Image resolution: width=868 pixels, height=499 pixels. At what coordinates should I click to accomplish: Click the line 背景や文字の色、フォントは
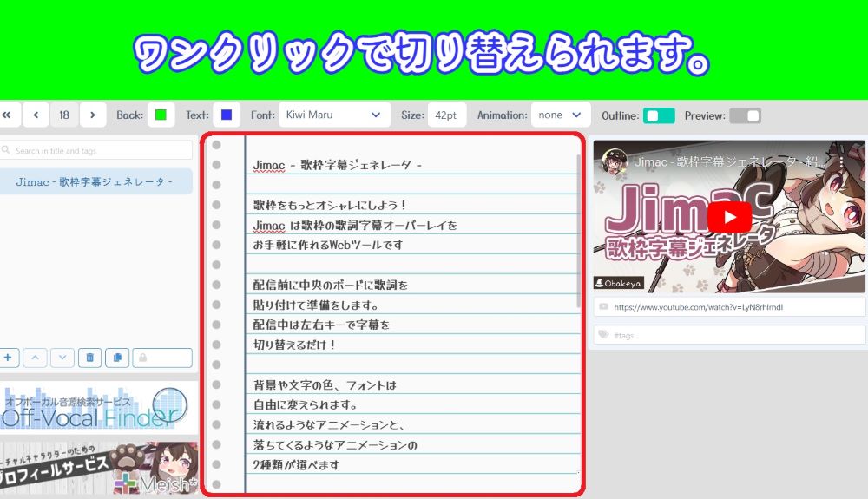[325, 385]
